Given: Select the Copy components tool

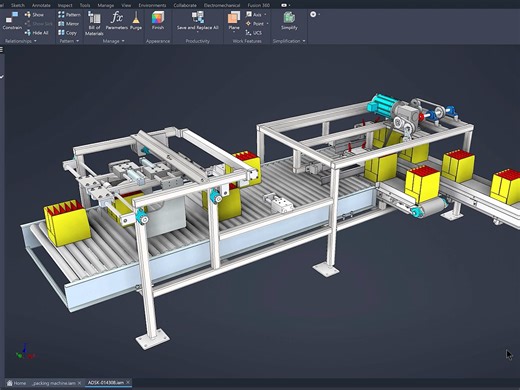Looking at the screenshot, I should pyautogui.click(x=67, y=33).
